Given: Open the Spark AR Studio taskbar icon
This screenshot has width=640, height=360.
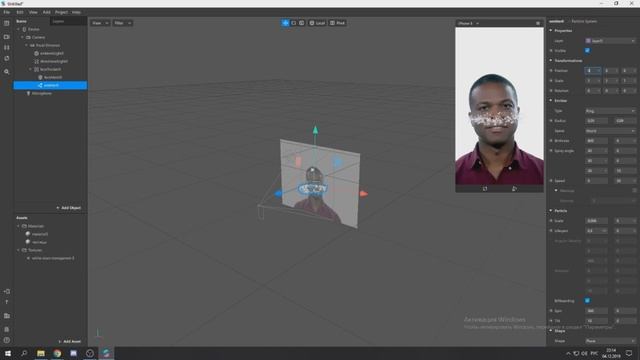Looking at the screenshot, I should click(x=106, y=353).
